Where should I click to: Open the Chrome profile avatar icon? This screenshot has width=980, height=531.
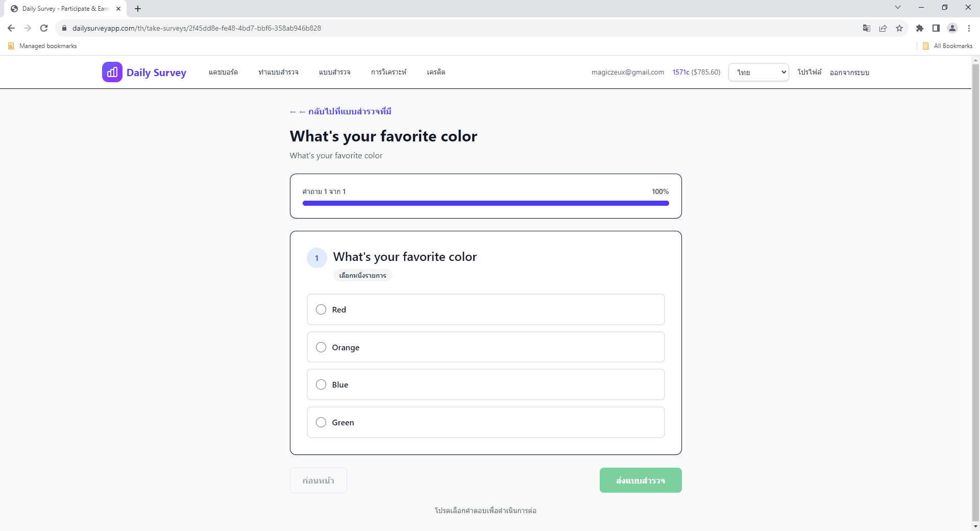952,28
